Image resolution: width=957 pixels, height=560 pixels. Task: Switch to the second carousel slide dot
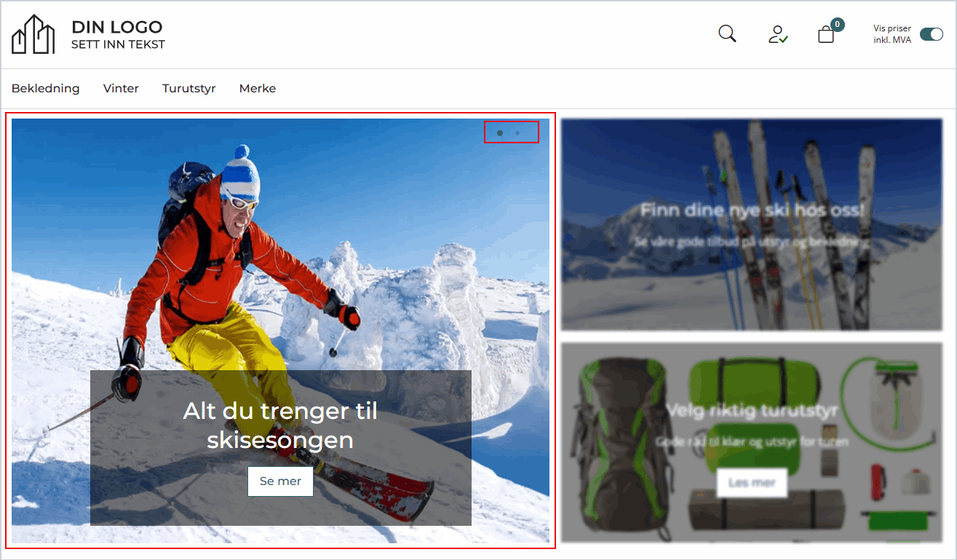(517, 133)
